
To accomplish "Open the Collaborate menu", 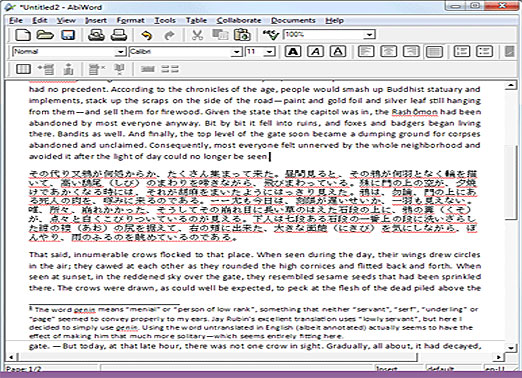I will click(239, 20).
